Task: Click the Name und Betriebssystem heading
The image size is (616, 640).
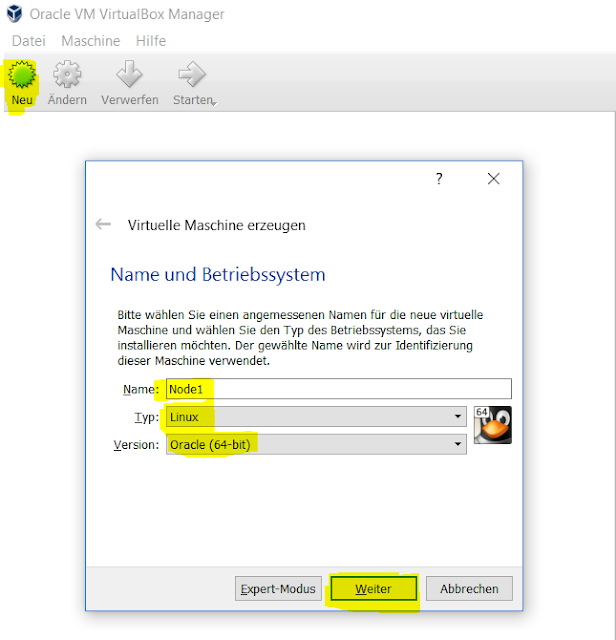Action: pyautogui.click(x=218, y=274)
